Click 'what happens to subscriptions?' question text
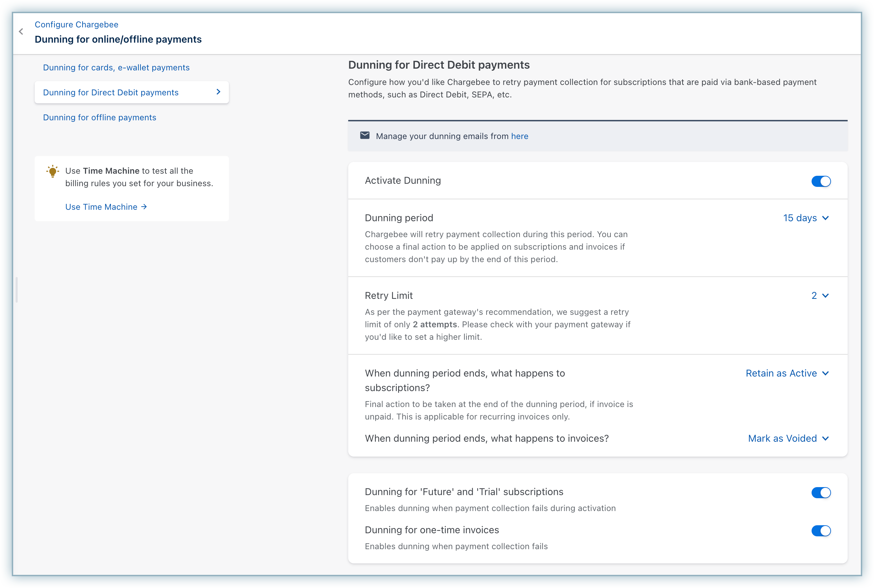Viewport: 874px width, 588px height. [x=465, y=380]
